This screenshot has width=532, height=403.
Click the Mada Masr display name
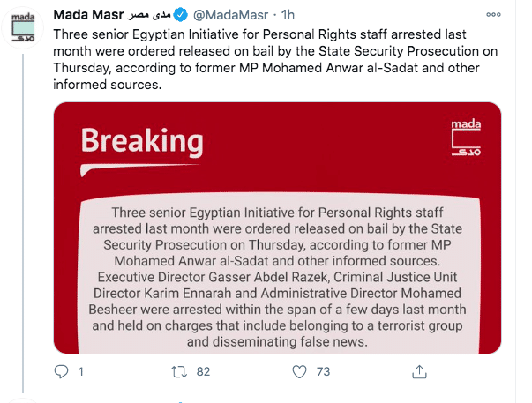pyautogui.click(x=86, y=15)
